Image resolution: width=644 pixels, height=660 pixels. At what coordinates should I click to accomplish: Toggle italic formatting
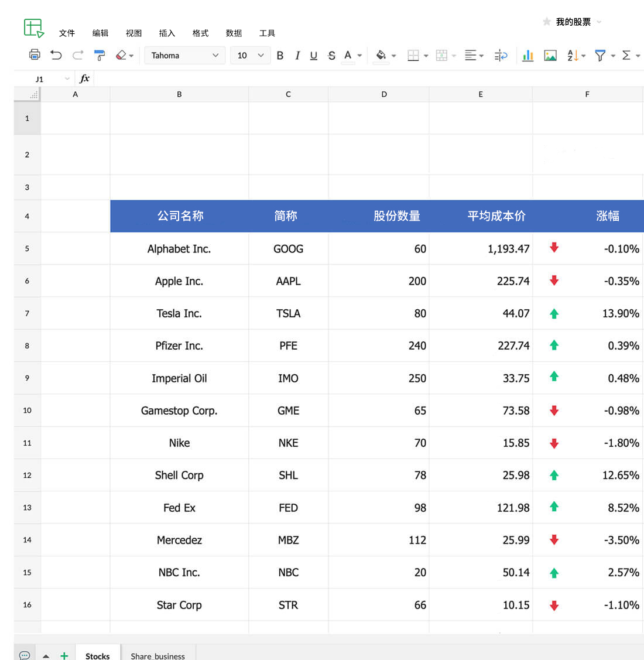click(297, 55)
